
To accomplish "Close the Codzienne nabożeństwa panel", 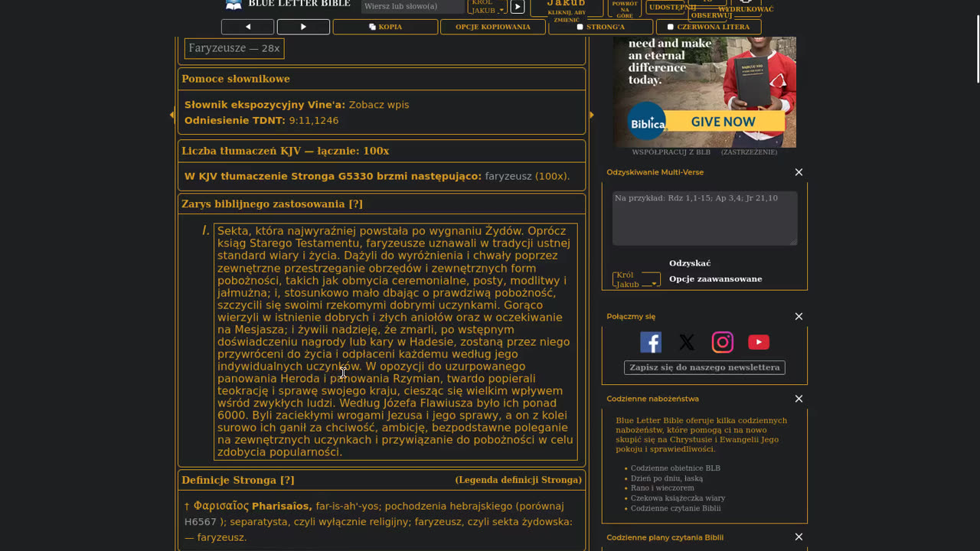I will click(799, 399).
